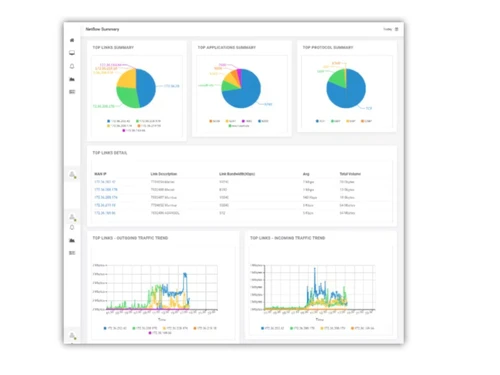Click the TOP LINKS - INCOMING TRAFFIC TREND title
The height and width of the screenshot is (375, 500).
[x=288, y=238]
